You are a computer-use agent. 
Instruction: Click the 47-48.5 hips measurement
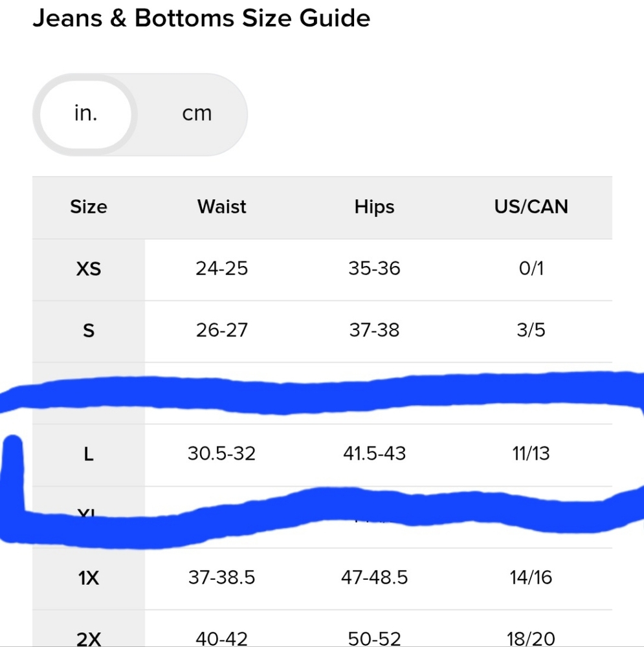374,577
